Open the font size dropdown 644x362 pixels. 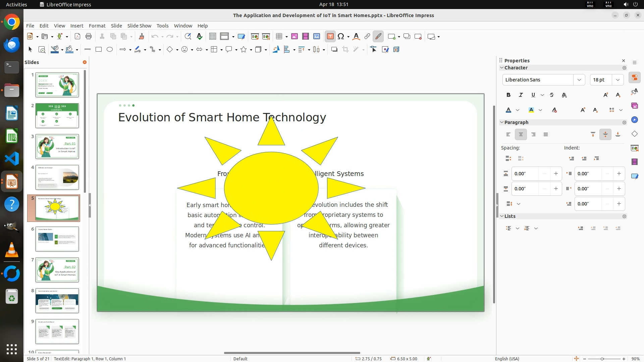618,80
